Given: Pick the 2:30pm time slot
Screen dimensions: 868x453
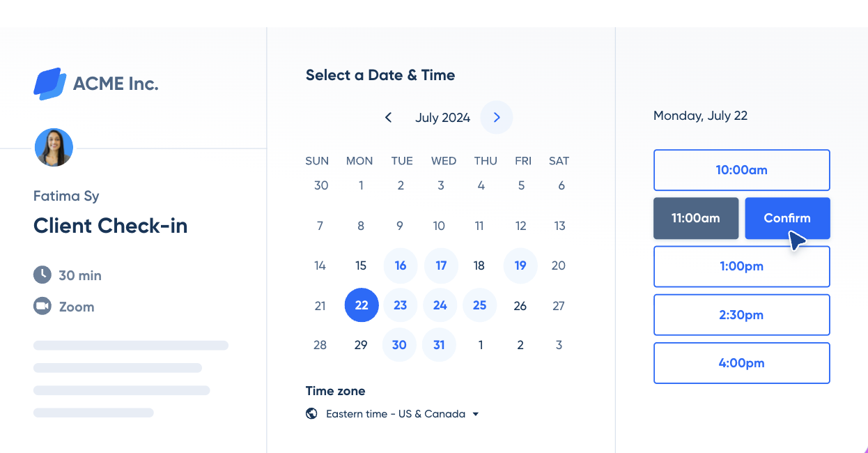Looking at the screenshot, I should coord(741,314).
